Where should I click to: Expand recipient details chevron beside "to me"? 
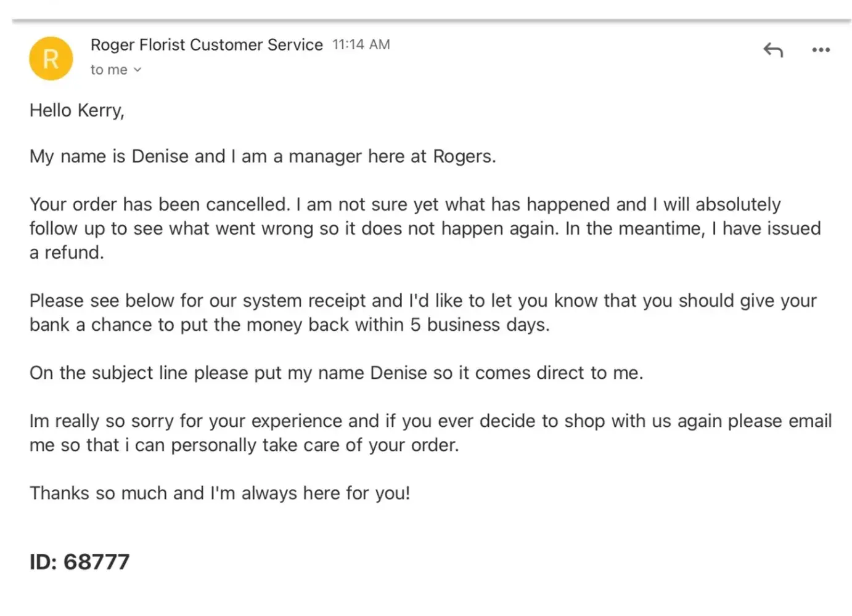point(137,70)
